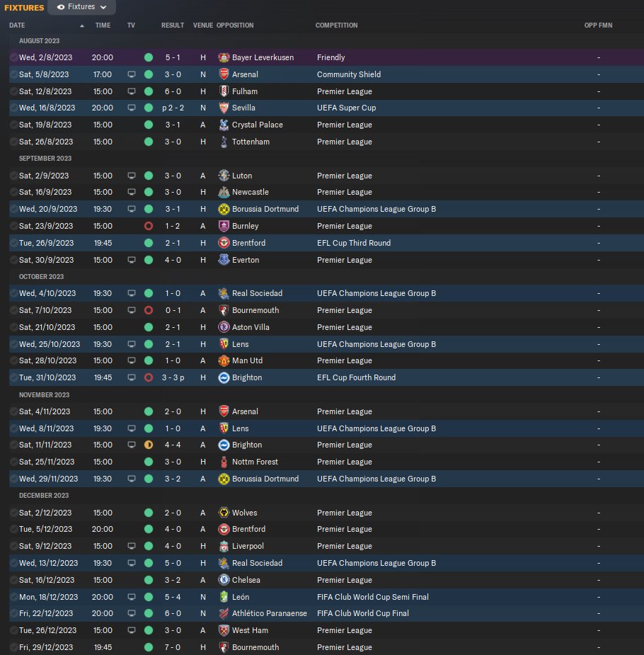The height and width of the screenshot is (655, 644).
Task: Toggle the checkmark on Tue, 26/9/2023 row
Action: click(13, 243)
